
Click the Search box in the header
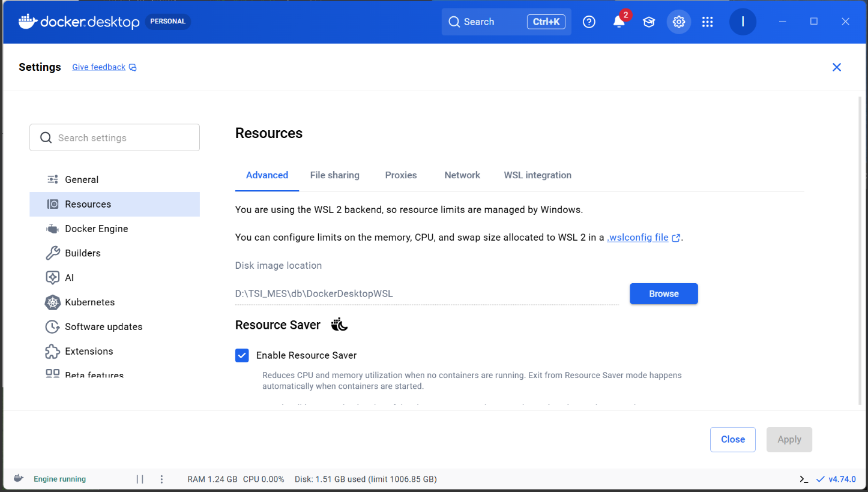[507, 22]
